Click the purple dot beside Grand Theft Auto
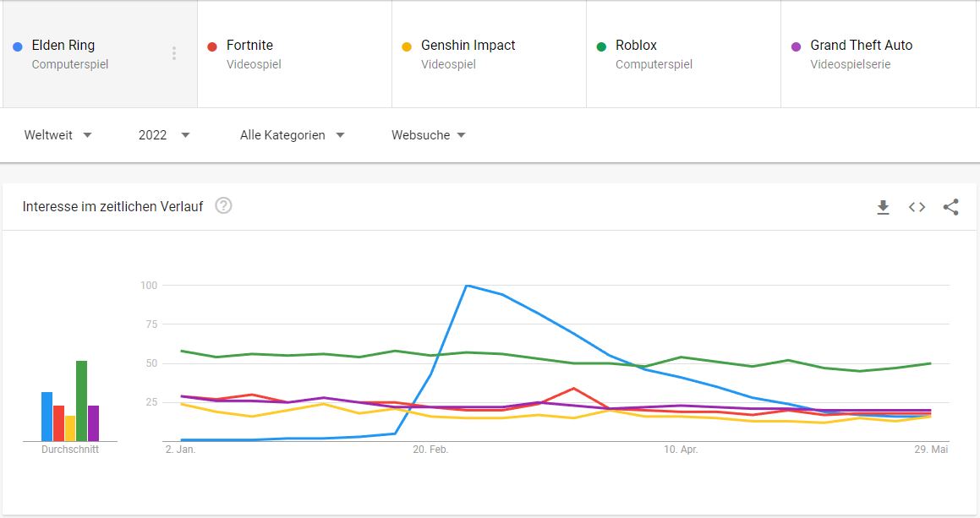This screenshot has width=980, height=518. [796, 46]
